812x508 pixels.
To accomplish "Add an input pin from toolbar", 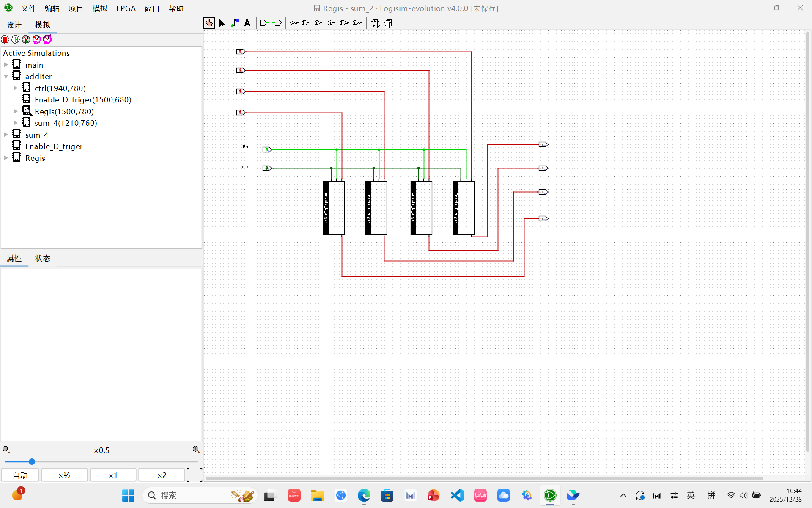I will pyautogui.click(x=264, y=23).
